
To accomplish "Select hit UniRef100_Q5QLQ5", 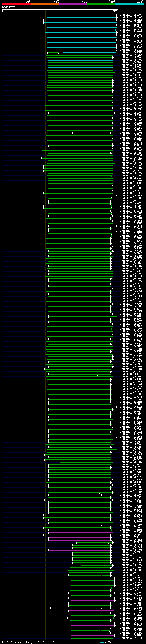I will (131, 35).
